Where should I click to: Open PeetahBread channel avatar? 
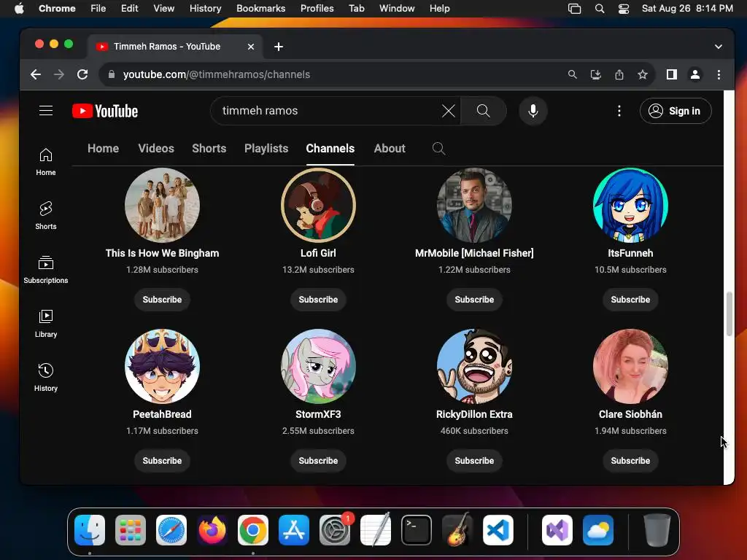coord(162,366)
